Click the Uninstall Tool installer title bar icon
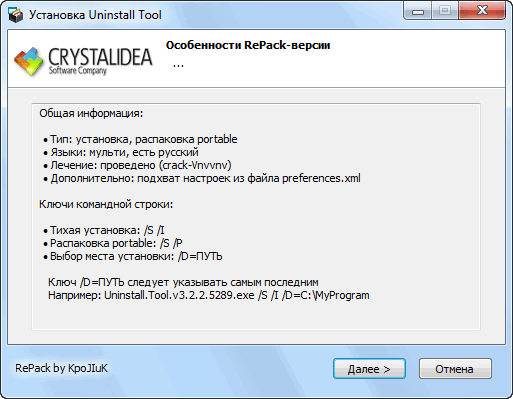 click(x=16, y=15)
